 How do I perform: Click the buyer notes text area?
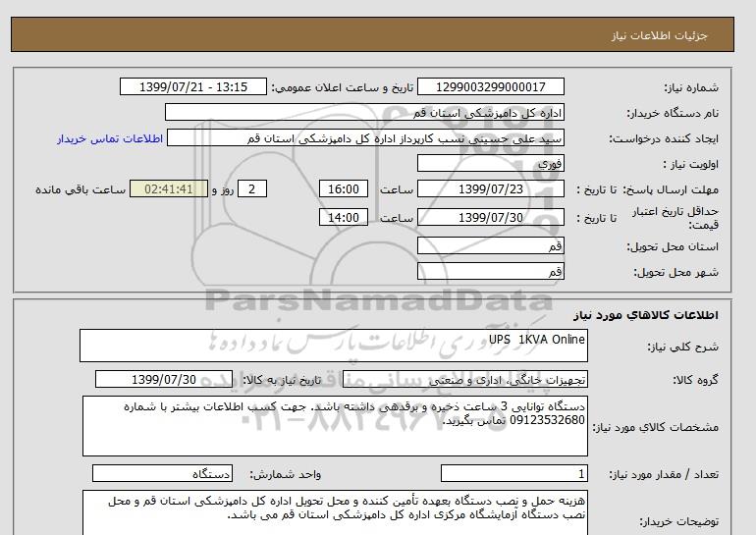tap(335, 512)
